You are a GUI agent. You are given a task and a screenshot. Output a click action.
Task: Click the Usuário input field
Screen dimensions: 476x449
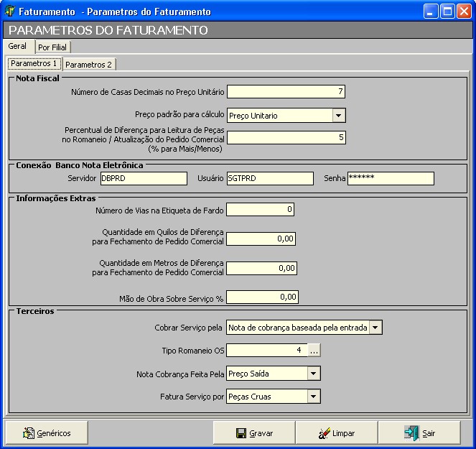coord(269,178)
